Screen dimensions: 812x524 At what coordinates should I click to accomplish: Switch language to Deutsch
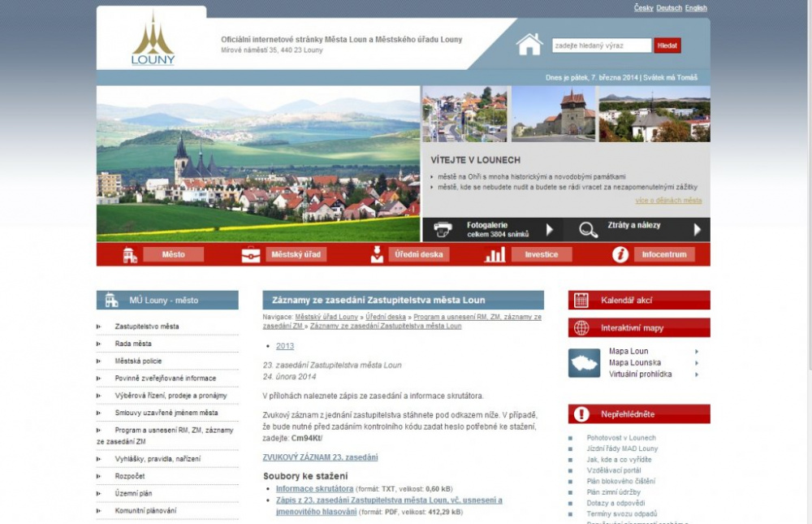pyautogui.click(x=669, y=8)
